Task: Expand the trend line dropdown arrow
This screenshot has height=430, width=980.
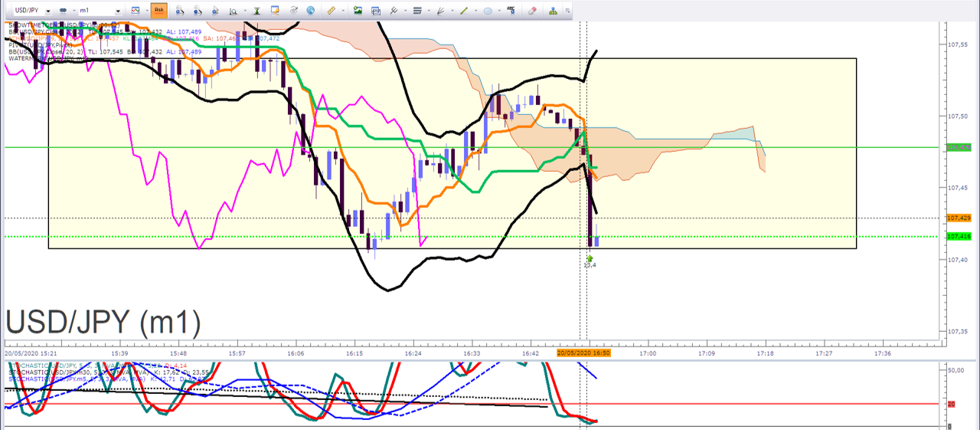Action: click(475, 11)
